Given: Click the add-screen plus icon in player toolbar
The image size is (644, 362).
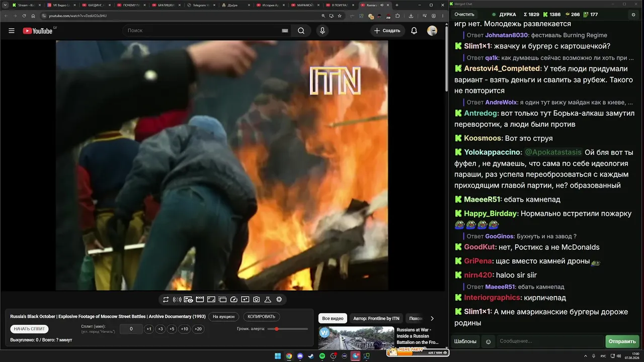Looking at the screenshot, I should (x=245, y=300).
